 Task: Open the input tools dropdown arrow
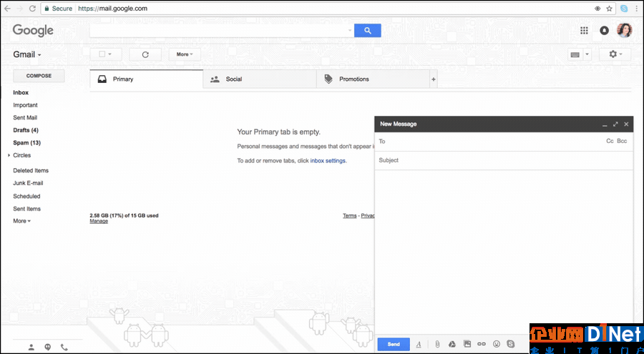pyautogui.click(x=587, y=54)
